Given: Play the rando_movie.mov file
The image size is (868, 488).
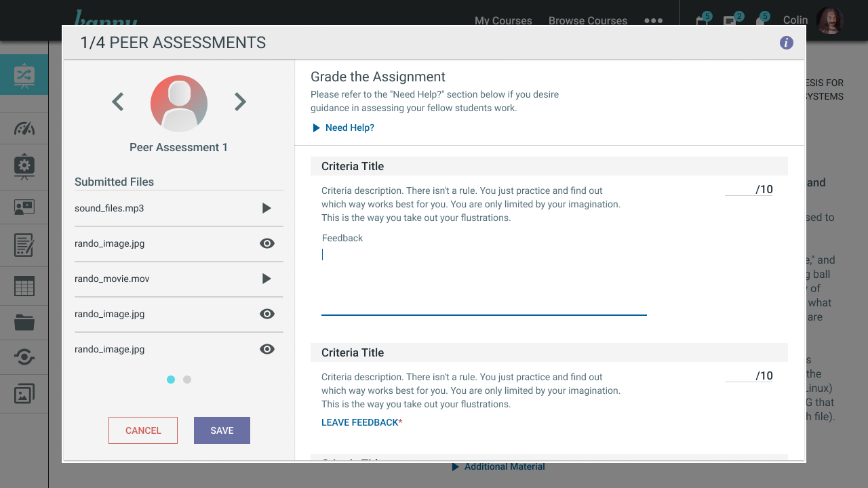Looking at the screenshot, I should click(267, 279).
